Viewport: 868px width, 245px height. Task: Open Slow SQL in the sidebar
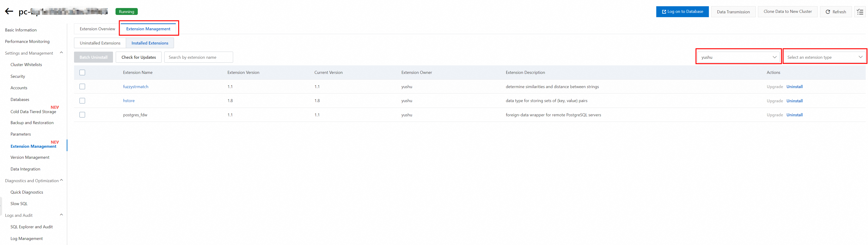[x=19, y=204]
